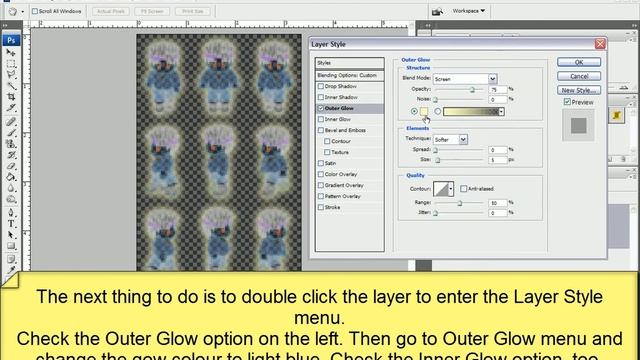Select the Eyedropper tool
640x360 pixels.
(x=11, y=269)
